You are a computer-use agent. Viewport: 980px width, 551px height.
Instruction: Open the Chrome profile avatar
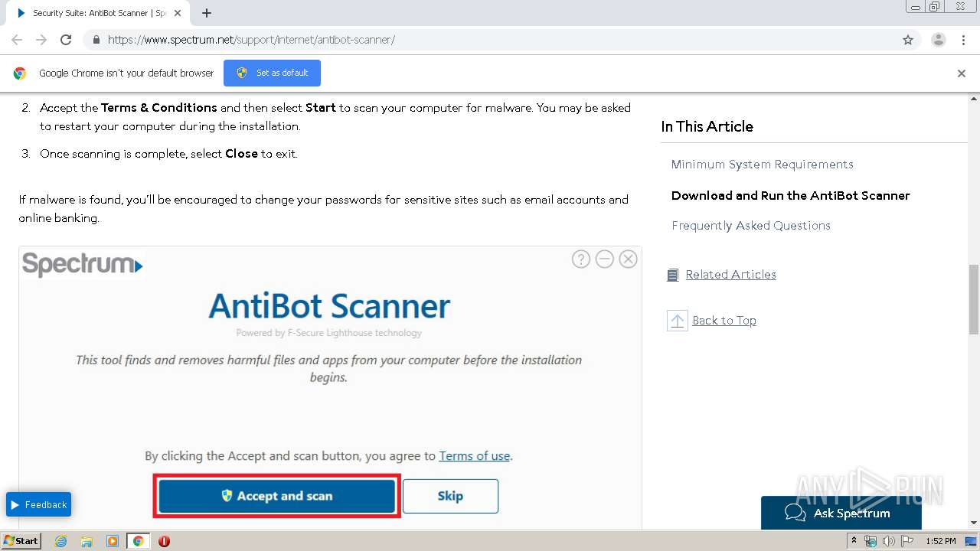tap(939, 40)
